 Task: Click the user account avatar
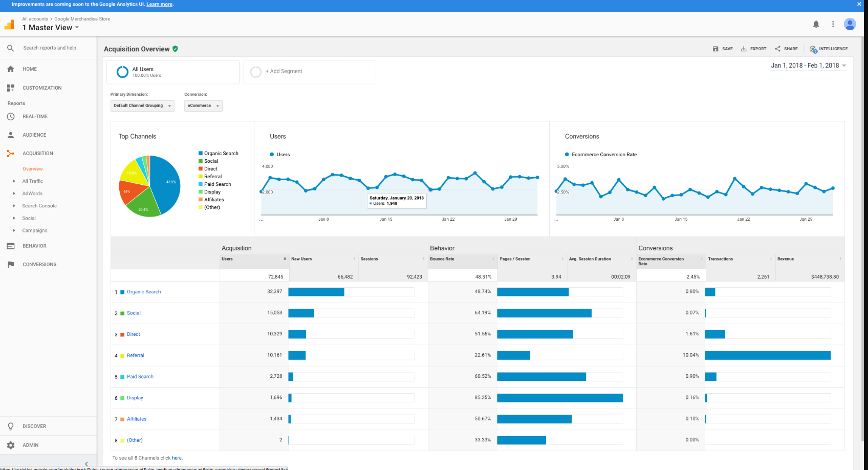point(850,24)
